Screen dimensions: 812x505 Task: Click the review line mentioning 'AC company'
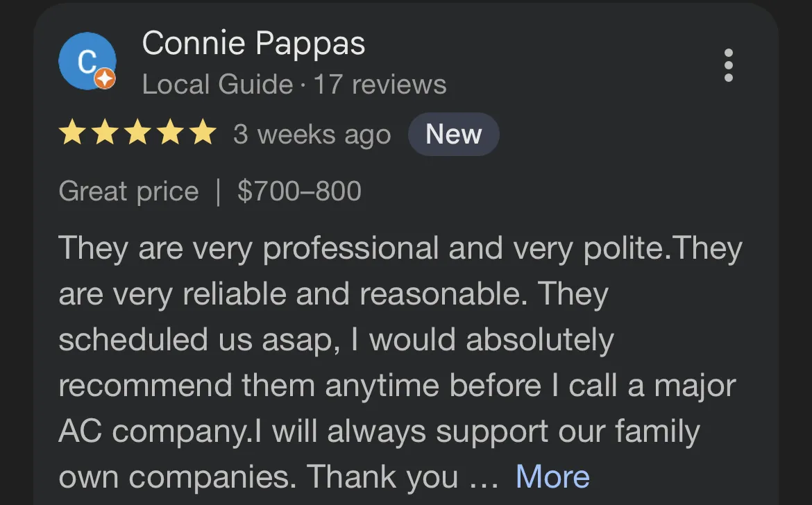[378, 431]
